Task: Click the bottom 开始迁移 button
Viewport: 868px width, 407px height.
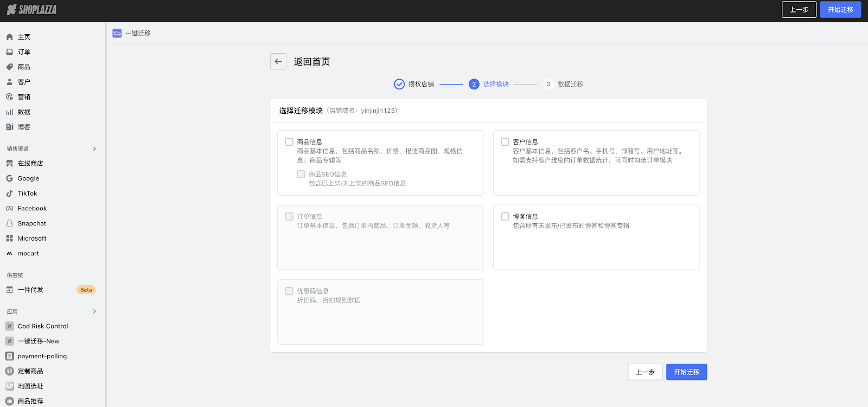Action: point(686,372)
